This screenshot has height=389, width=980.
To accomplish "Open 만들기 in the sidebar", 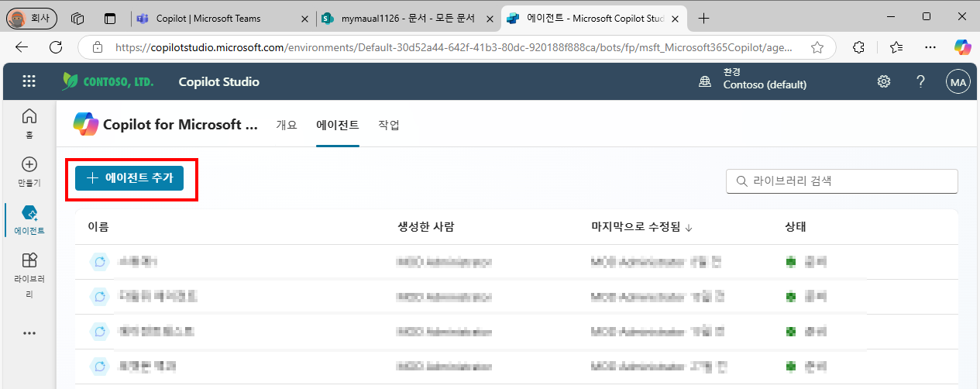I will click(x=29, y=172).
